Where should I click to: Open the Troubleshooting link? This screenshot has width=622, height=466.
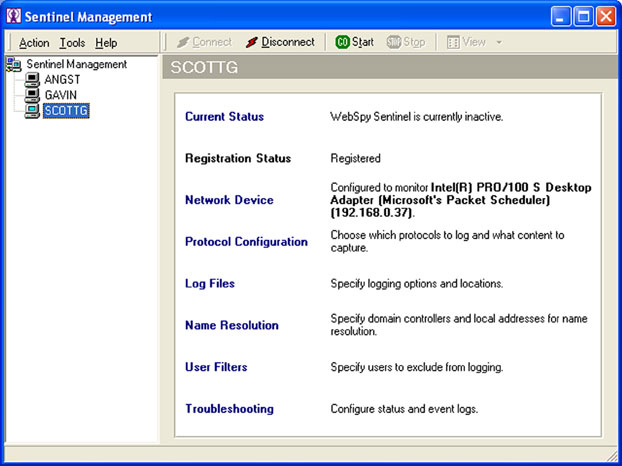point(229,409)
